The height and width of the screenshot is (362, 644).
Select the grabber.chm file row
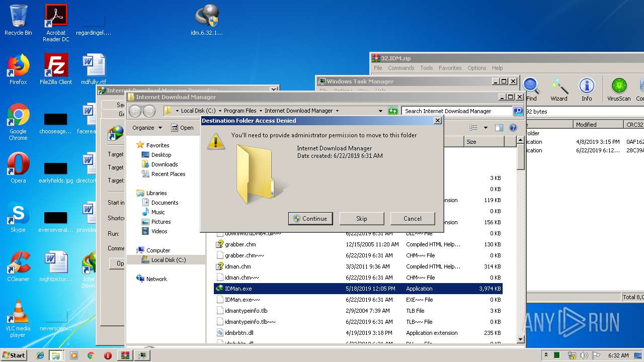[358, 244]
